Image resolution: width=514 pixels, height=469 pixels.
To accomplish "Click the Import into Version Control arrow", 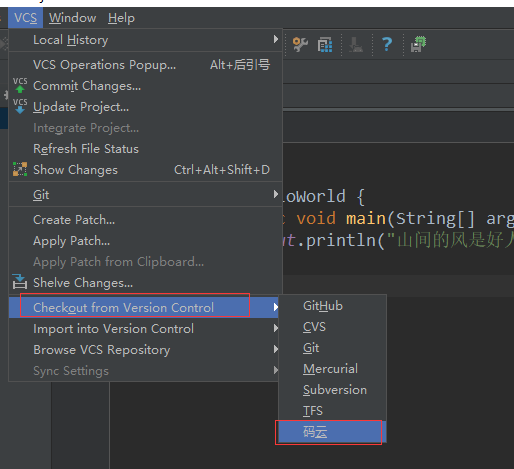I will (x=275, y=328).
